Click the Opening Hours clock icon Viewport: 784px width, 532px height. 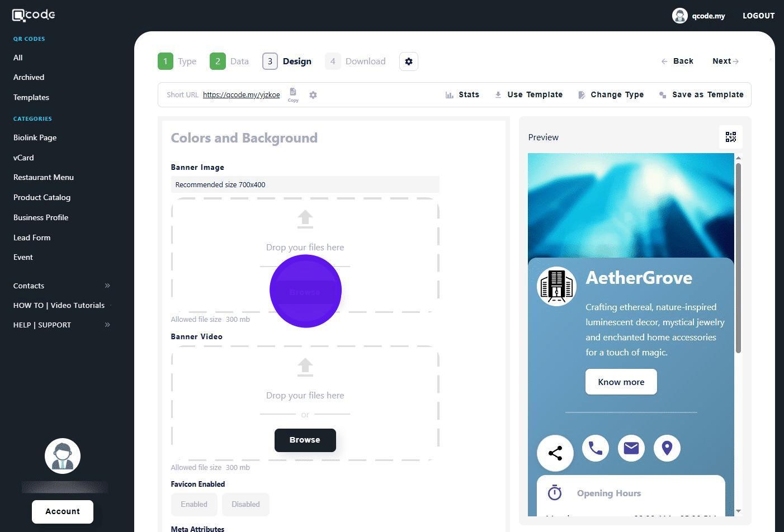(555, 493)
